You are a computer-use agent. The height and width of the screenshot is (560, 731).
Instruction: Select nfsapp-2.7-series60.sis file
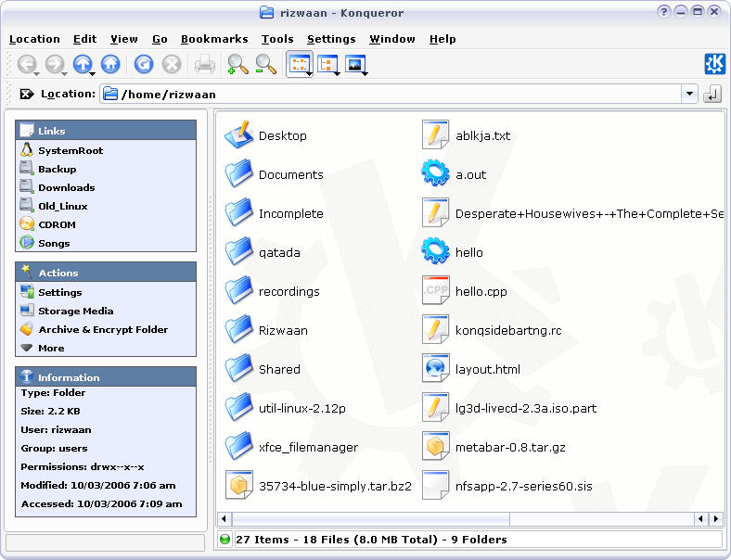click(x=507, y=487)
